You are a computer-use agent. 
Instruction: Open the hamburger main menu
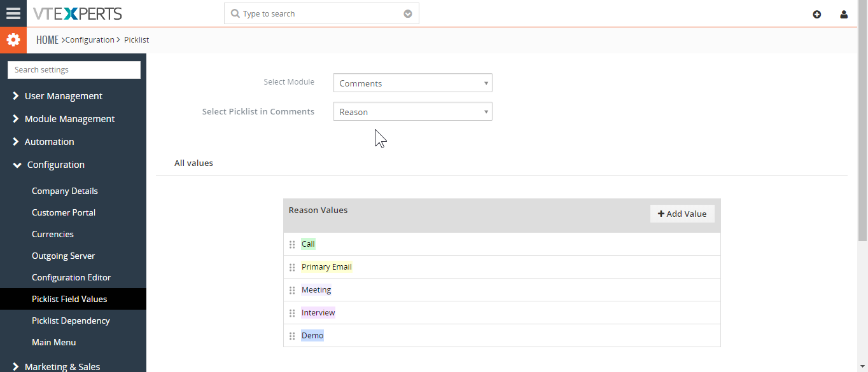(13, 13)
